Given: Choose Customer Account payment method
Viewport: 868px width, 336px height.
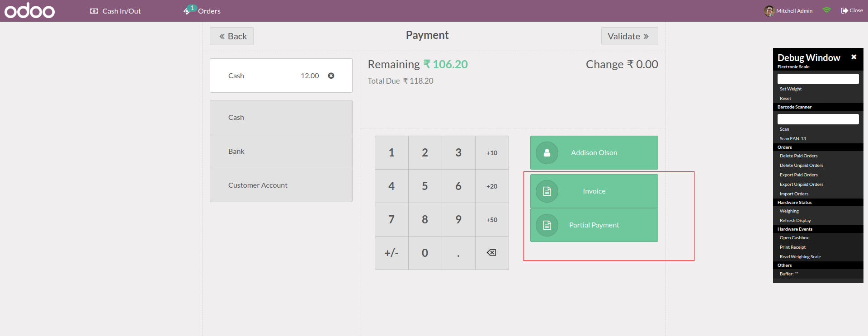Looking at the screenshot, I should (281, 185).
